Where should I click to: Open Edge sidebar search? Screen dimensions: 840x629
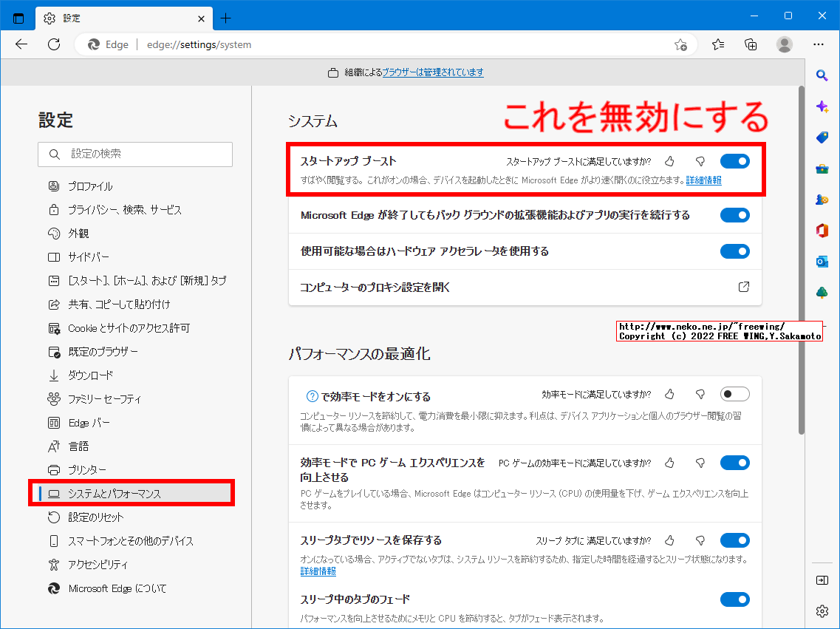click(x=822, y=75)
